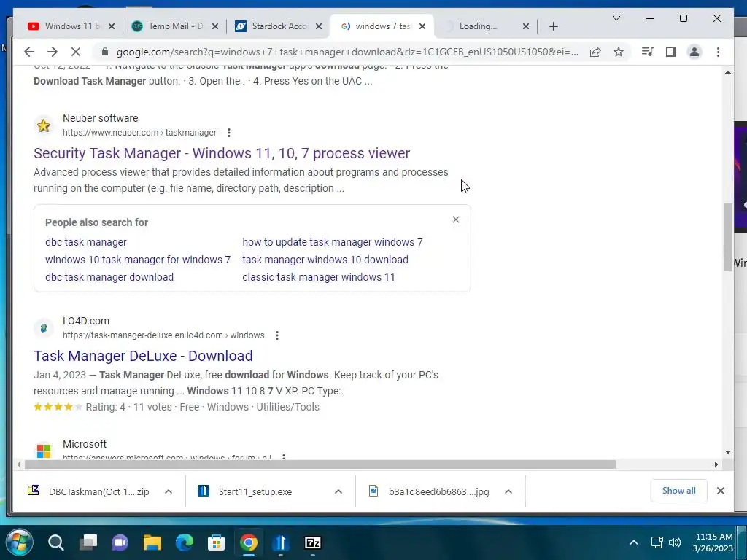Viewport: 747px width, 560px height.
Task: Open Security Task Manager result link
Action: click(222, 153)
